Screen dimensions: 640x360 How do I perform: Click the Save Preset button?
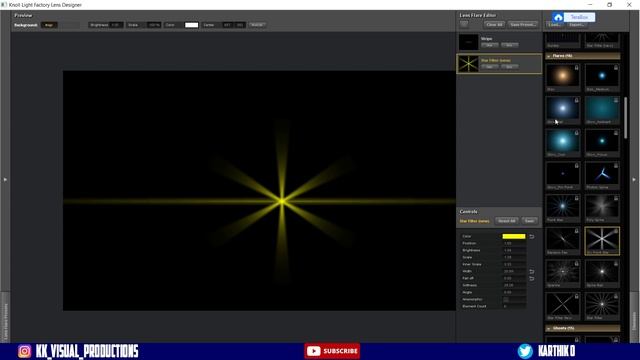pyautogui.click(x=523, y=24)
